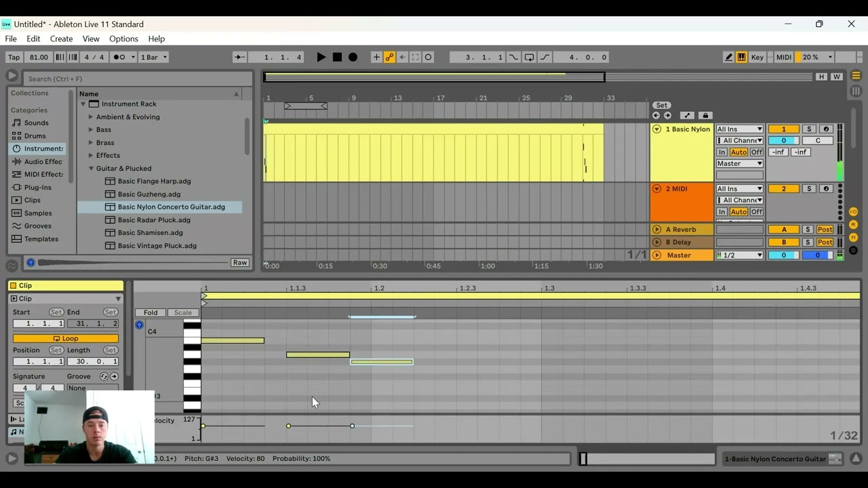868x488 pixels.
Task: Toggle the Automation Arm icon
Action: (389, 57)
